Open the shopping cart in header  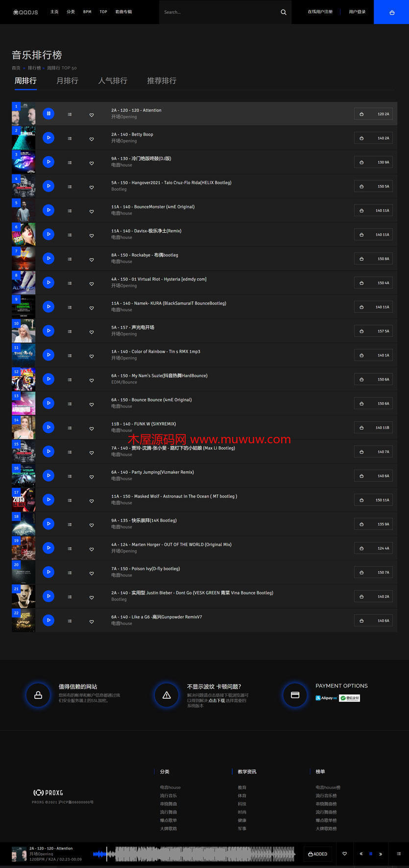(391, 12)
